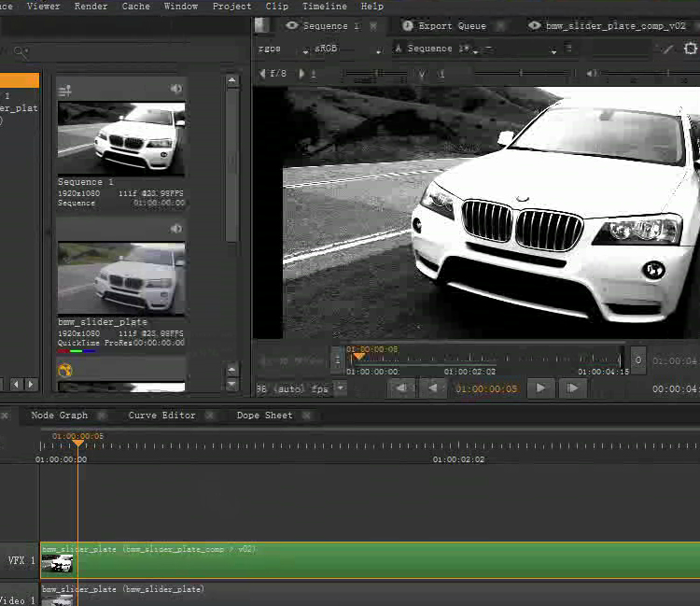Click the Sequence 1 sequence icon in the bin
Viewport: 700px width, 606px height.
64,92
